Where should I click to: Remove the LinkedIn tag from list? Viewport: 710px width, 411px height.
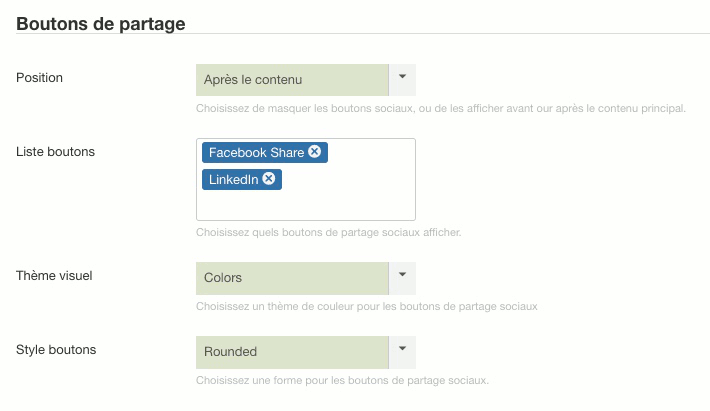[269, 179]
